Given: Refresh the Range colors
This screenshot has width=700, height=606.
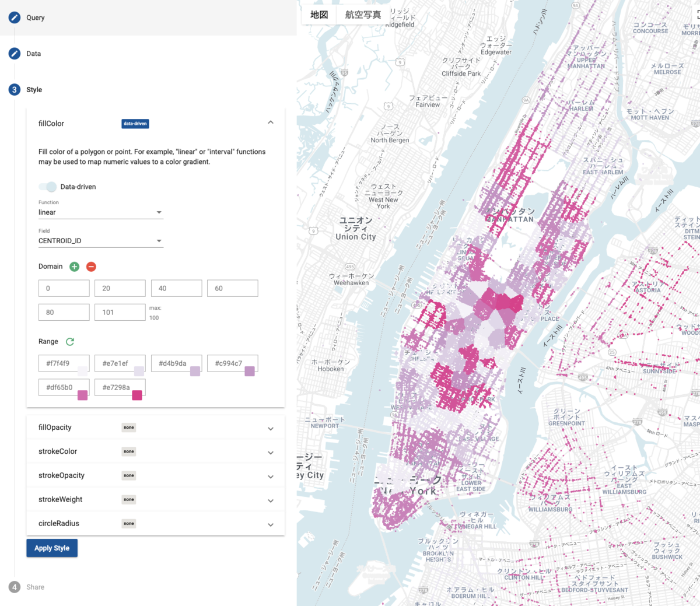Looking at the screenshot, I should coord(70,342).
